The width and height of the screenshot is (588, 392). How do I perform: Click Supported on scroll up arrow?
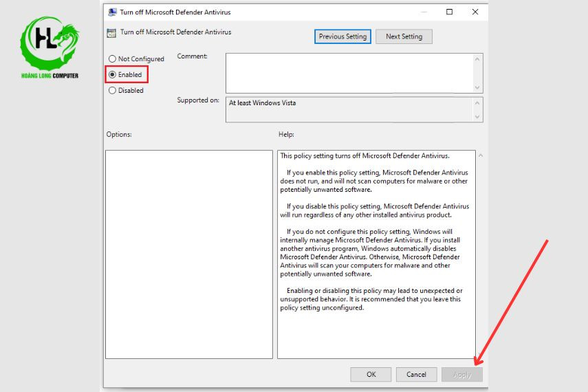tap(477, 102)
